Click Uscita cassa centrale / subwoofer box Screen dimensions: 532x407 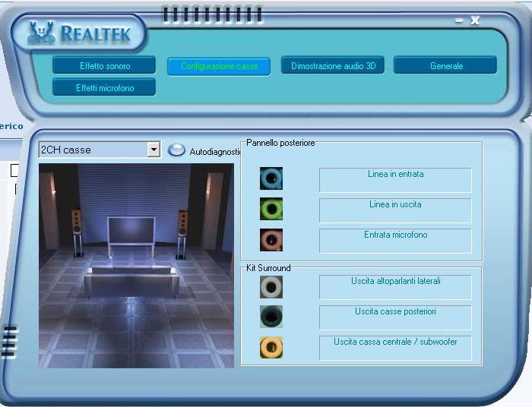pos(395,348)
